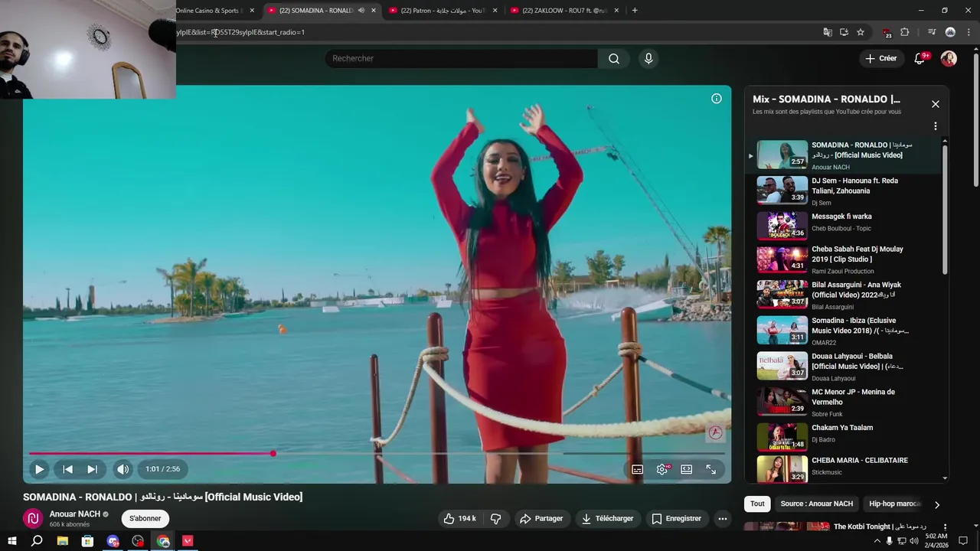Click the S'abonner subscribe button

pos(145,518)
